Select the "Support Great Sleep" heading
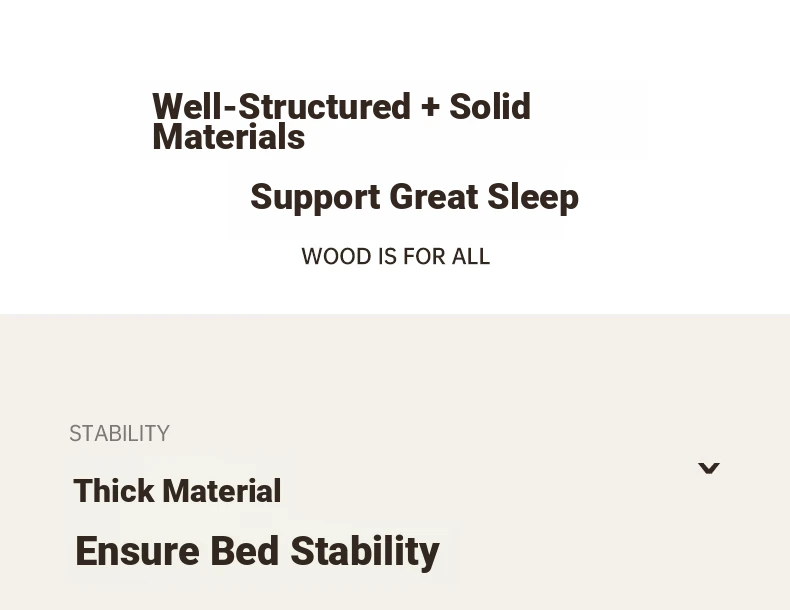 414,197
